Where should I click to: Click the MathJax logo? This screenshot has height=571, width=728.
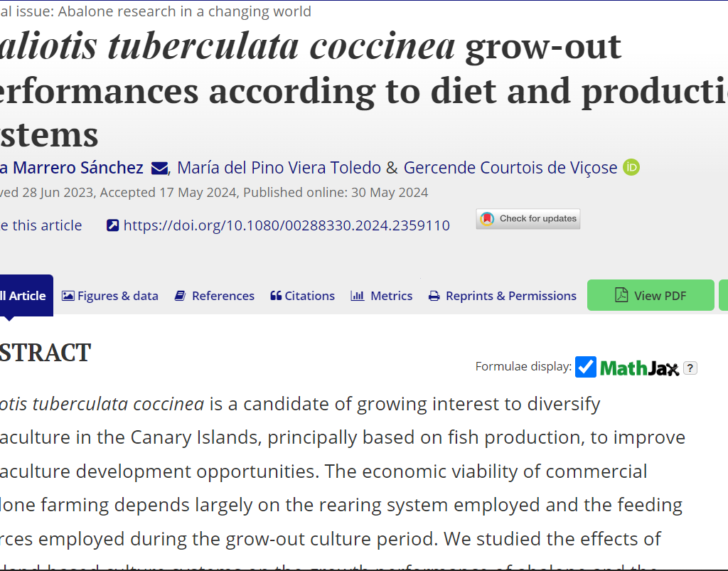(x=639, y=368)
